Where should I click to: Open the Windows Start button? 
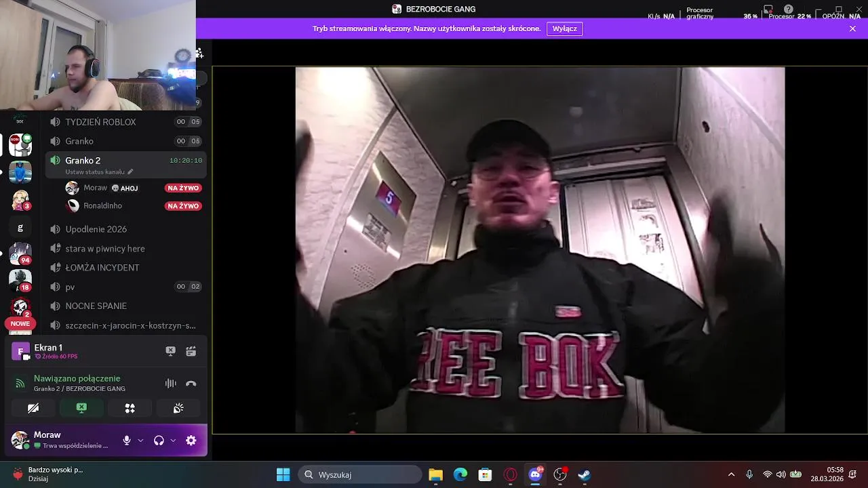(283, 474)
